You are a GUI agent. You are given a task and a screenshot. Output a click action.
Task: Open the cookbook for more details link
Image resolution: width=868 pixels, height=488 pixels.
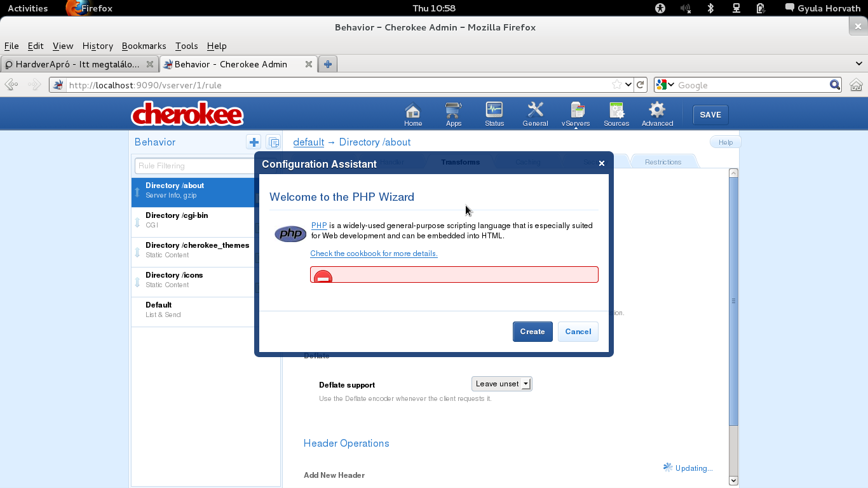pyautogui.click(x=374, y=254)
